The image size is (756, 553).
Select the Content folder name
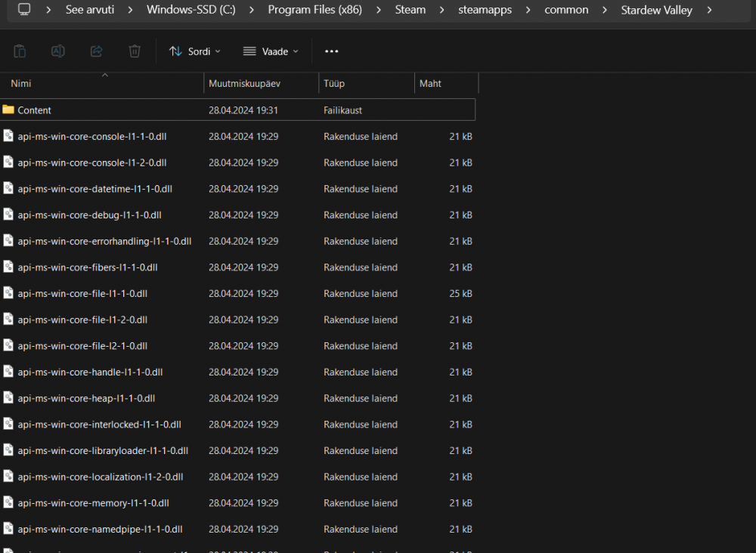tap(34, 110)
